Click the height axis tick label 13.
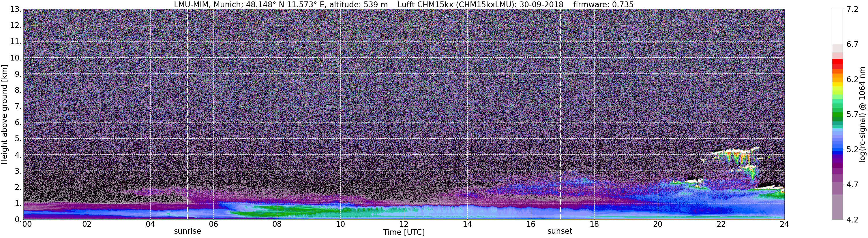 coord(16,9)
